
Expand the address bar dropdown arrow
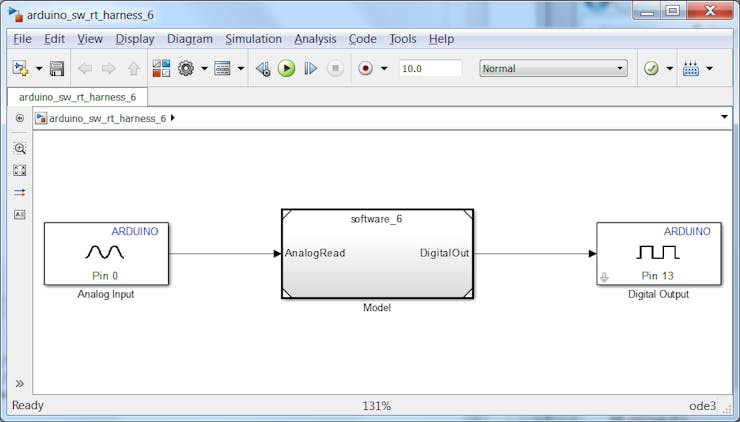pyautogui.click(x=724, y=117)
